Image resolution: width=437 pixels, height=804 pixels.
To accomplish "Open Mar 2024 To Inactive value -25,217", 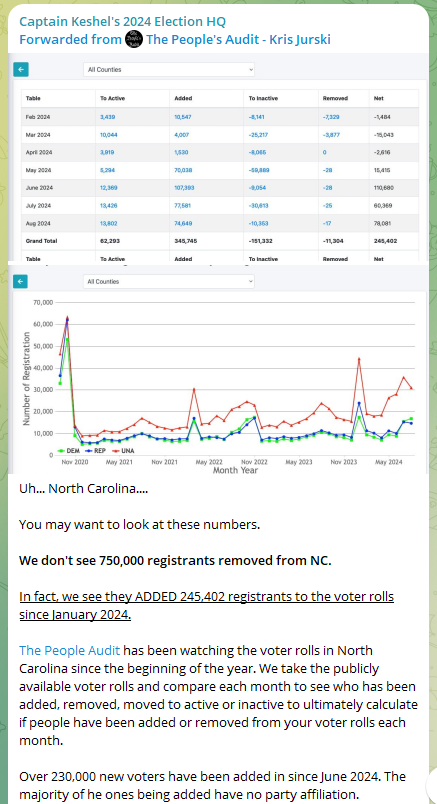I will pyautogui.click(x=258, y=135).
